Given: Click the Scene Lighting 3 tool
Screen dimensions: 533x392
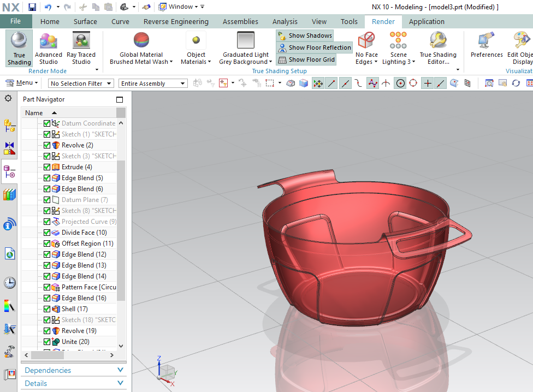Looking at the screenshot, I should [x=398, y=48].
